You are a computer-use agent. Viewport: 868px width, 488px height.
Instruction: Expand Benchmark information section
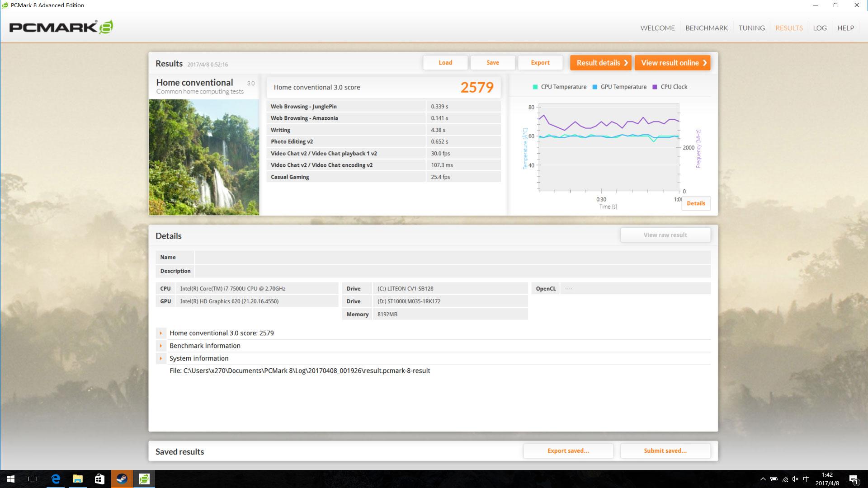(160, 346)
